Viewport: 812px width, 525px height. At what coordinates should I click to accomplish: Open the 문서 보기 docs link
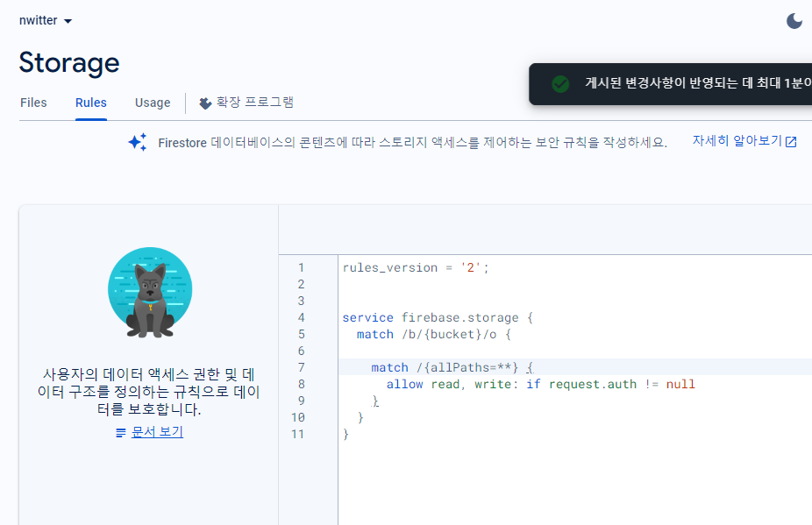[157, 432]
